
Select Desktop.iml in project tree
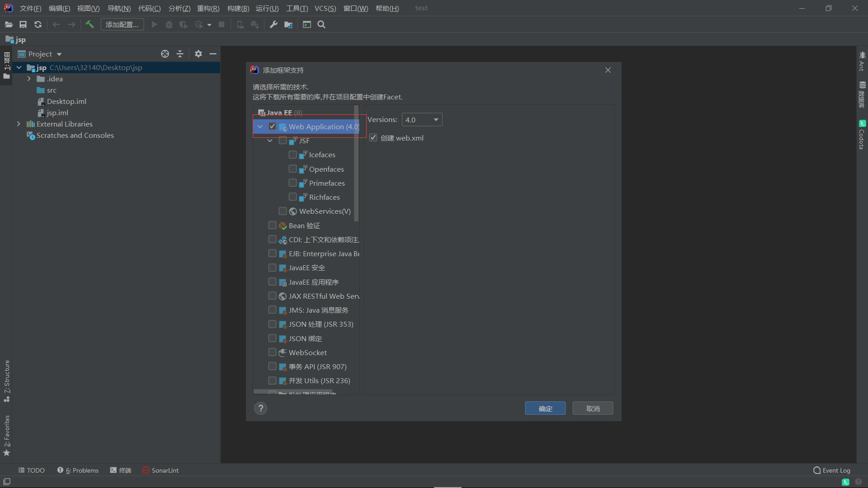pyautogui.click(x=66, y=101)
